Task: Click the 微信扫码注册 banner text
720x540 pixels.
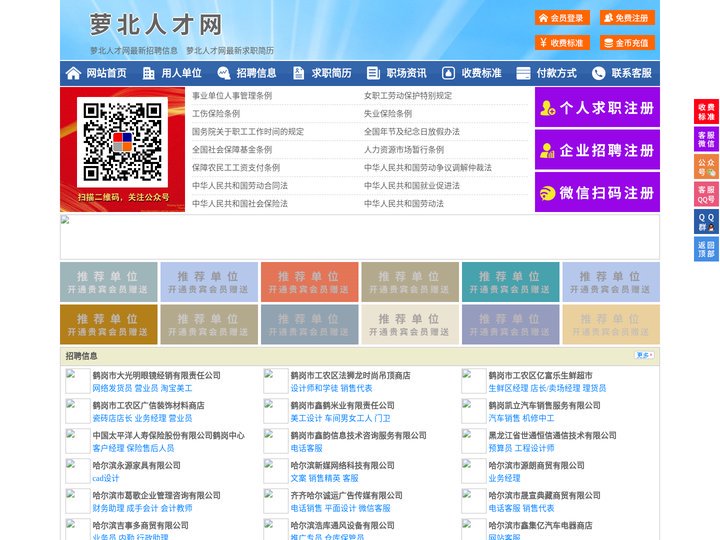Action: 607,193
